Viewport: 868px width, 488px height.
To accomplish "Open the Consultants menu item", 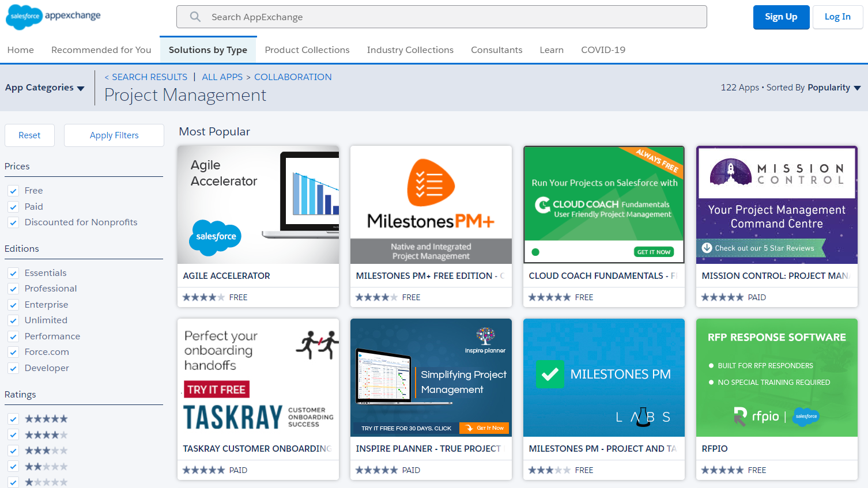I will (496, 50).
